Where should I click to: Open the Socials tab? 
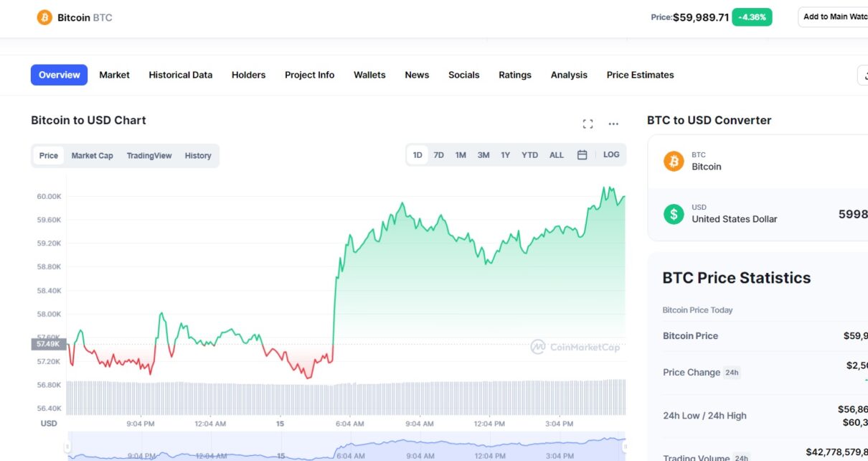pos(464,75)
